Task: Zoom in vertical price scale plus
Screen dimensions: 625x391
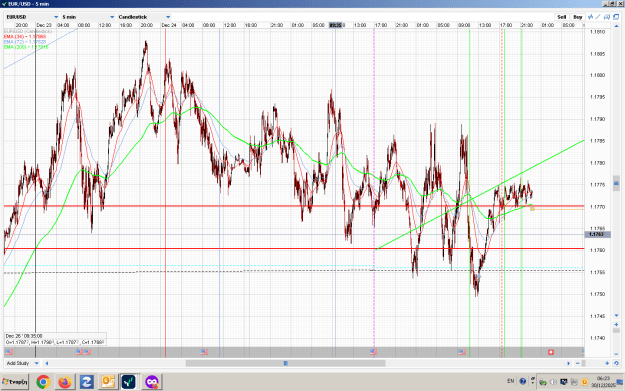Action: click(x=616, y=325)
